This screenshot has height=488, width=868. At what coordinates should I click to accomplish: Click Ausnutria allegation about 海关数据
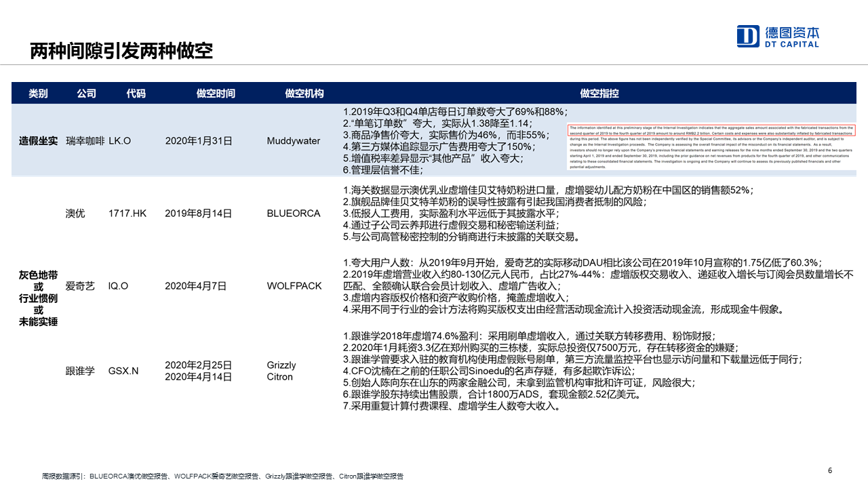pyautogui.click(x=549, y=190)
